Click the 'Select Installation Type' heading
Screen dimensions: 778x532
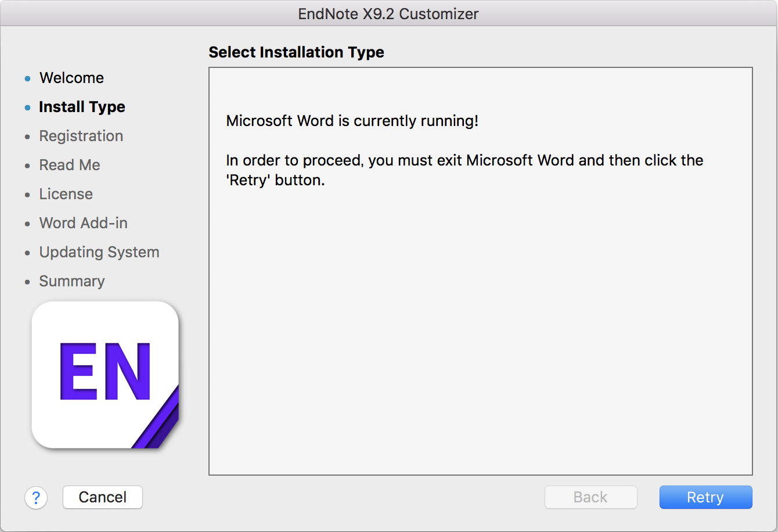point(296,52)
